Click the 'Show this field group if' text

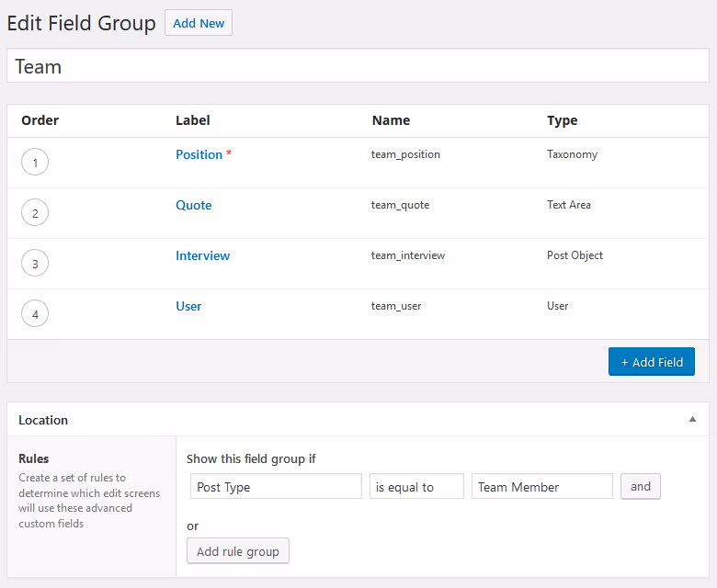tap(251, 458)
